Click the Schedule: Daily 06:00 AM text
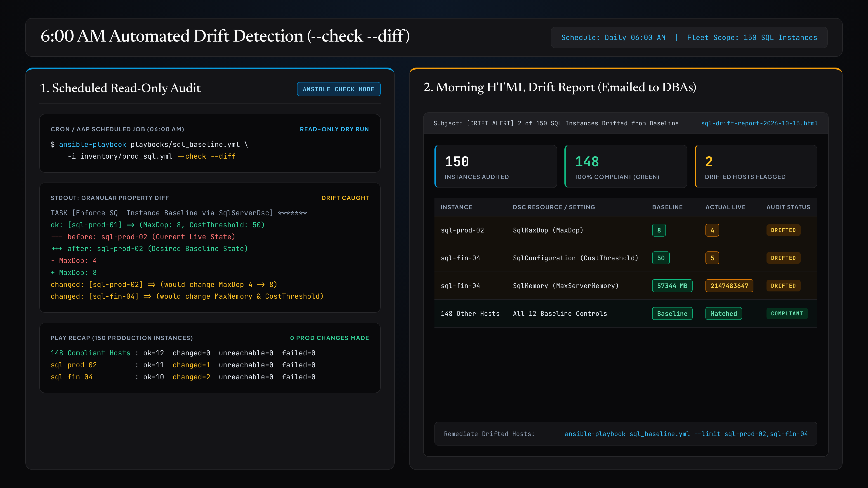868x488 pixels. coord(613,37)
